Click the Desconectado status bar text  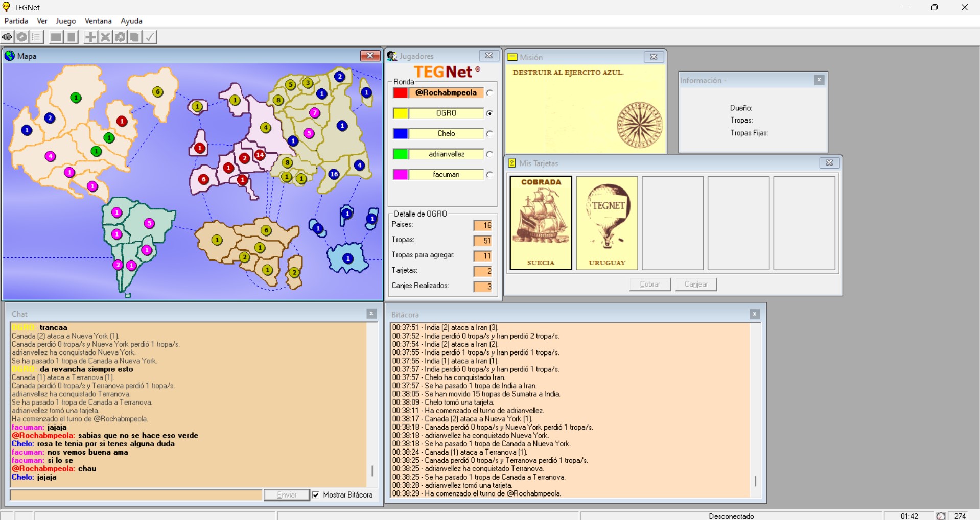tap(731, 516)
